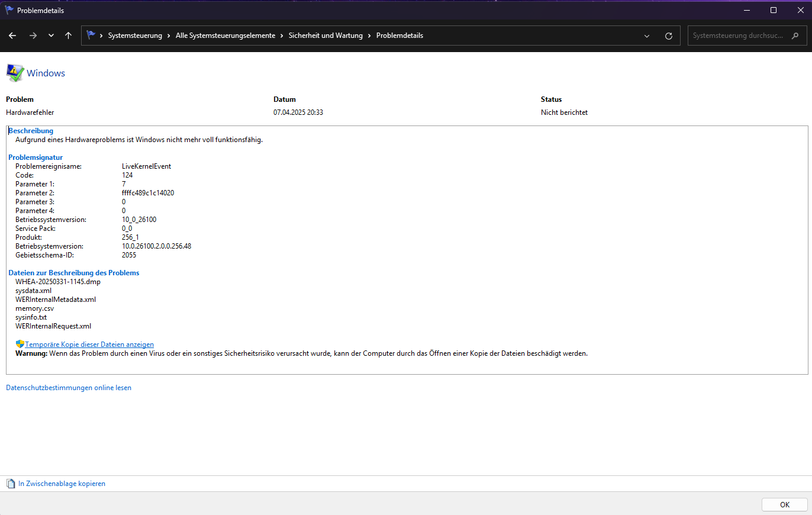
Task: Maximize the Problemdetails window
Action: 774,10
